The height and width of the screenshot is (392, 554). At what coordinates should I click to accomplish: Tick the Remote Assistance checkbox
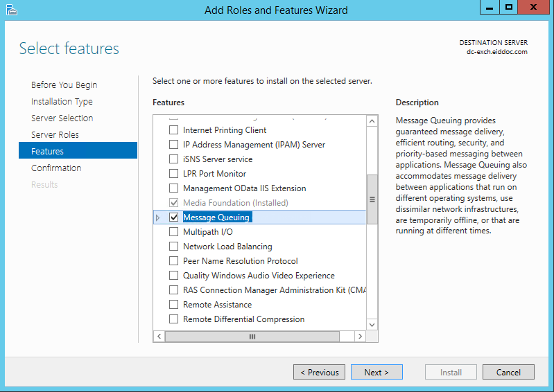tap(174, 305)
